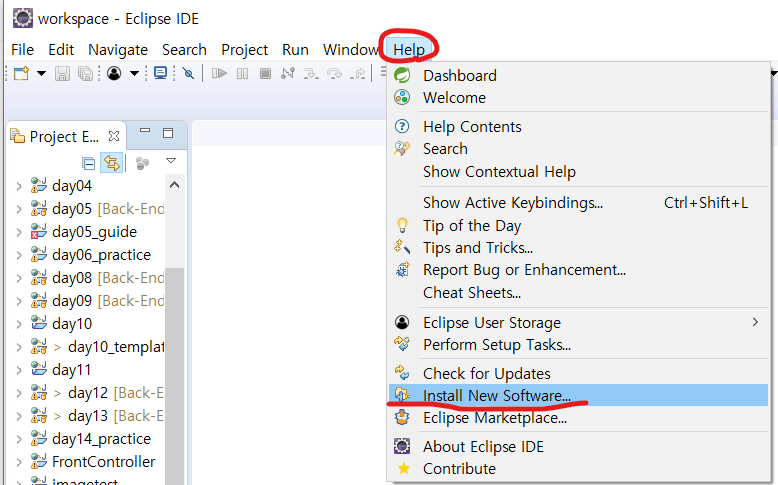Viewport: 778px width, 485px height.
Task: Click the Terminate debug icon
Action: click(x=265, y=74)
